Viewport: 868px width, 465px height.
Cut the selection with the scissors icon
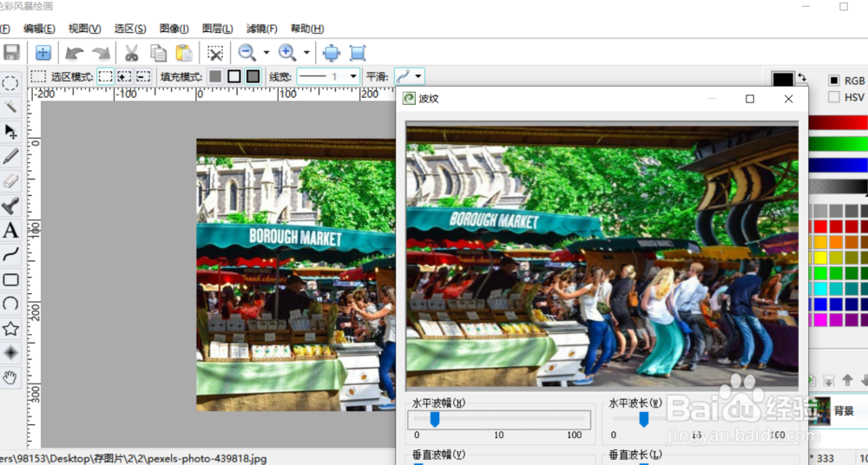131,53
